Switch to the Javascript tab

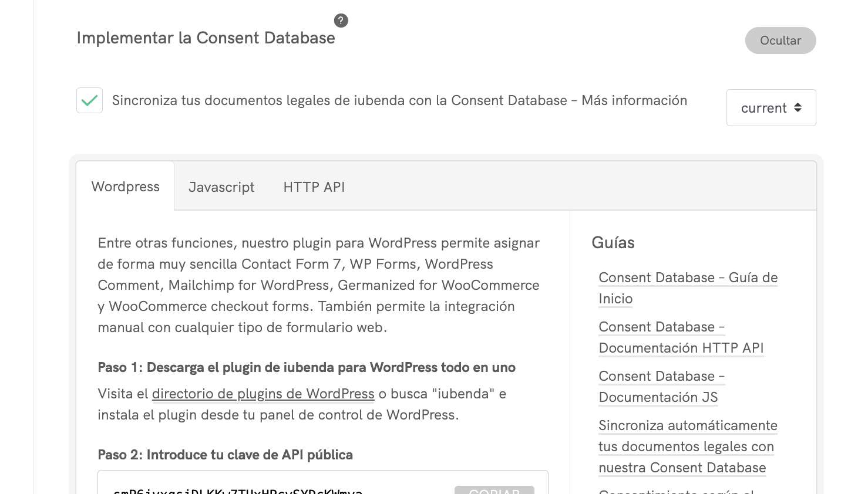coord(221,187)
